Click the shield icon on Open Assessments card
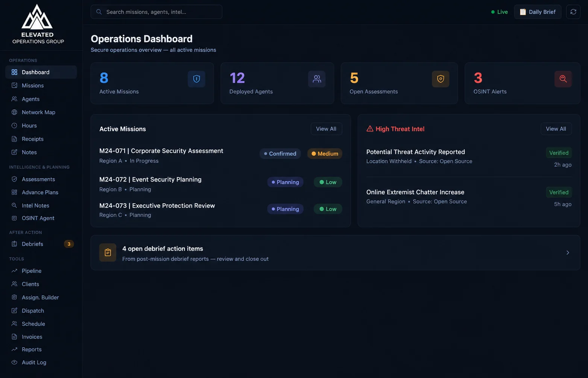 point(441,79)
